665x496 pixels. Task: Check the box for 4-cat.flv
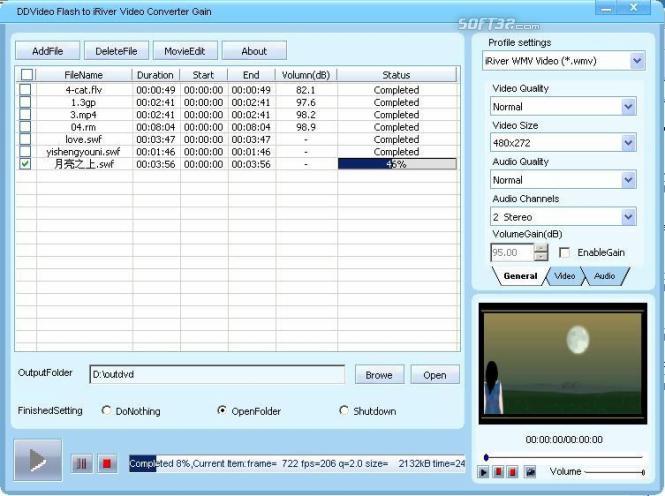click(25, 89)
